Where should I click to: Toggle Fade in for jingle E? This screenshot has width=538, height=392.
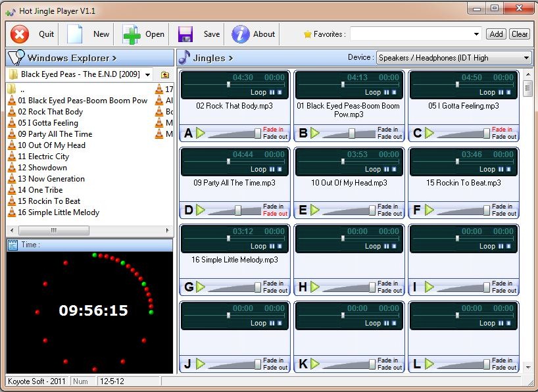point(388,207)
